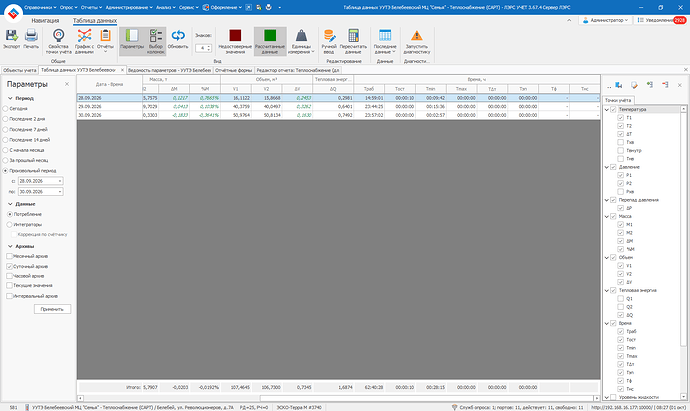Click the first icon in column chooser toolbar
Viewport: 690px width, 411px height.
[619, 85]
